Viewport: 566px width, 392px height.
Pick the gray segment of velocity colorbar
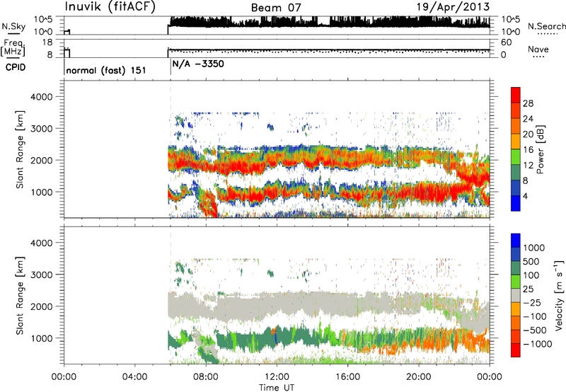(516, 296)
